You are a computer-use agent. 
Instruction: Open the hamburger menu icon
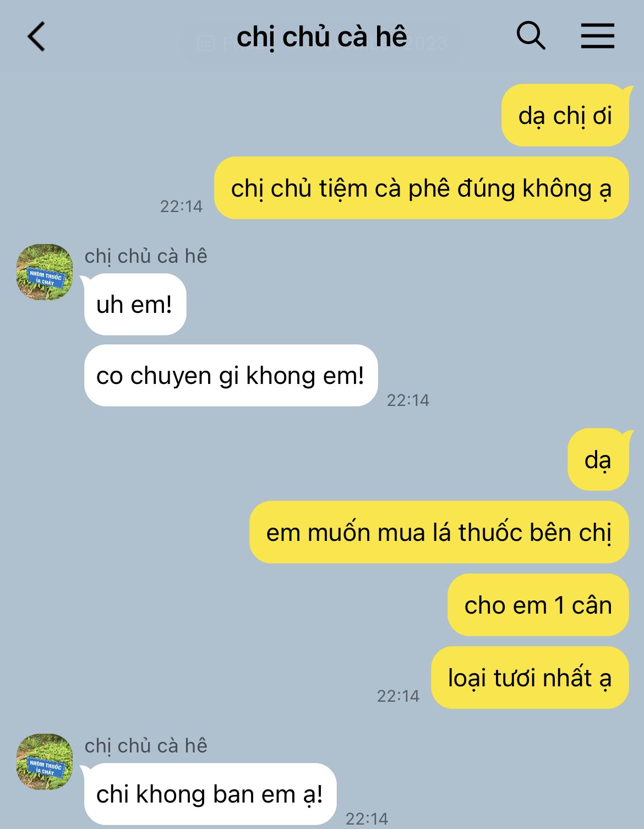point(598,36)
